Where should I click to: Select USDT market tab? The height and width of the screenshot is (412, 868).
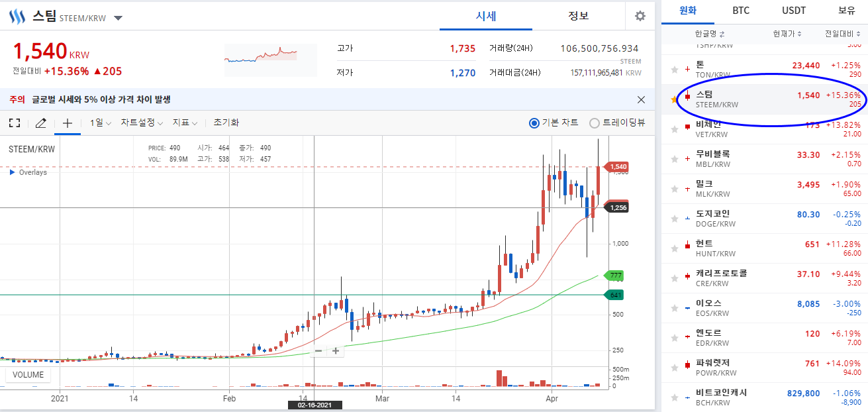793,11
